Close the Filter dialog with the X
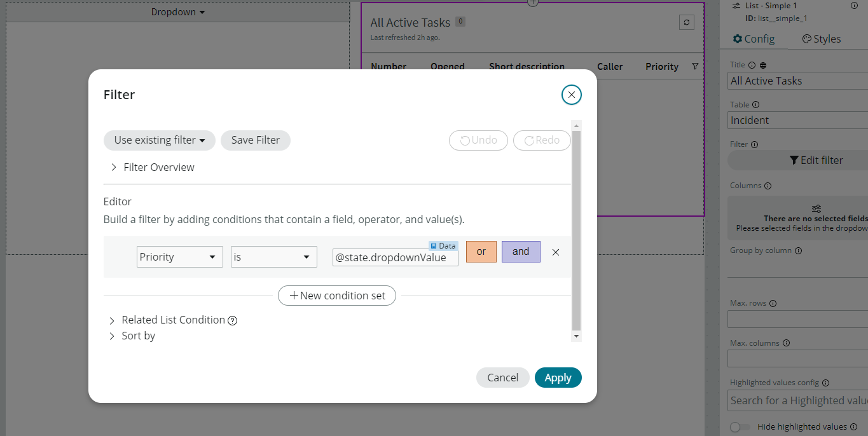This screenshot has height=436, width=868. point(571,95)
